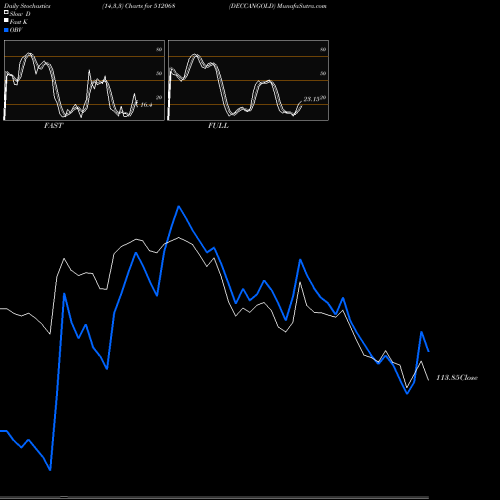Click the 50 level label in FULL chart

(323, 73)
